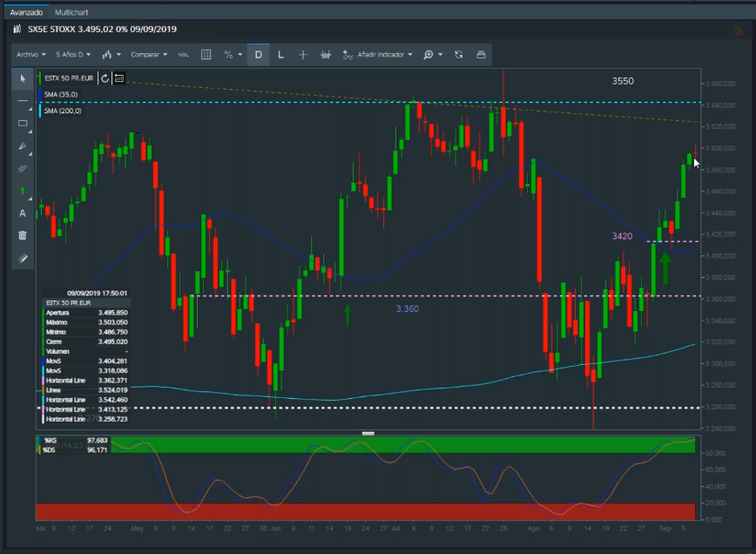The height and width of the screenshot is (554, 756).
Task: Open the Archivo dropdown menu
Action: 31,55
